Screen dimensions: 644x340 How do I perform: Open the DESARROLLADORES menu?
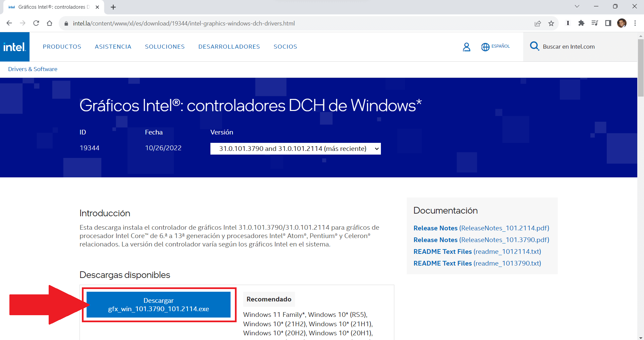[x=229, y=47]
